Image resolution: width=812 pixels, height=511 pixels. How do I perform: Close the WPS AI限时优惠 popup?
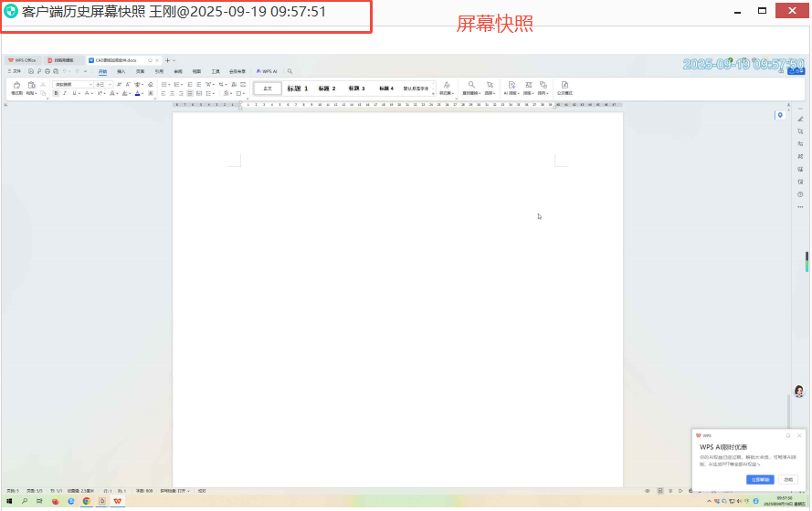(x=799, y=435)
